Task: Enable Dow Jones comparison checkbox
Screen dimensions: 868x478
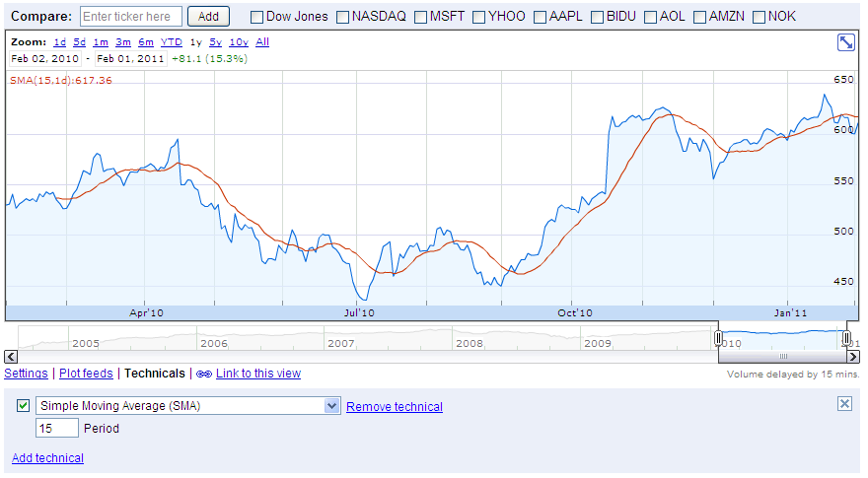Action: [256, 17]
